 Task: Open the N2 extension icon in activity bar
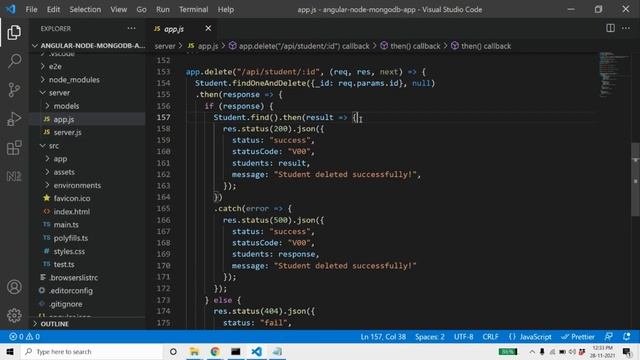(14, 176)
